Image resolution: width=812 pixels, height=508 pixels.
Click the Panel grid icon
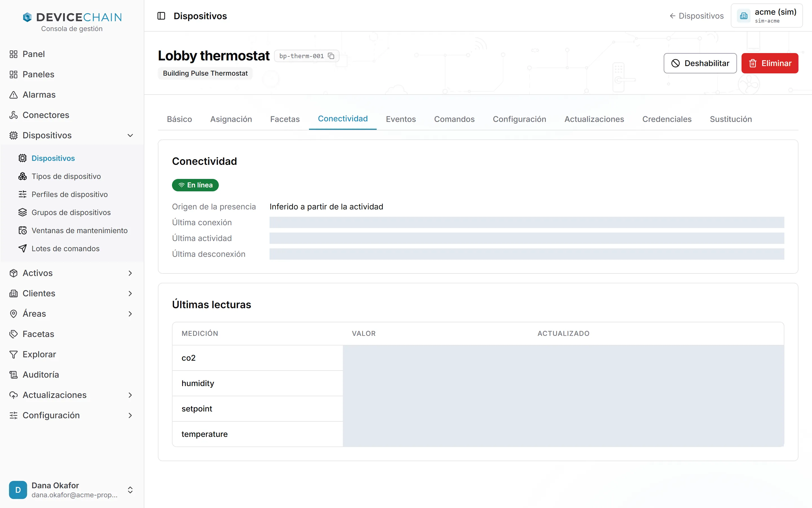[14, 54]
